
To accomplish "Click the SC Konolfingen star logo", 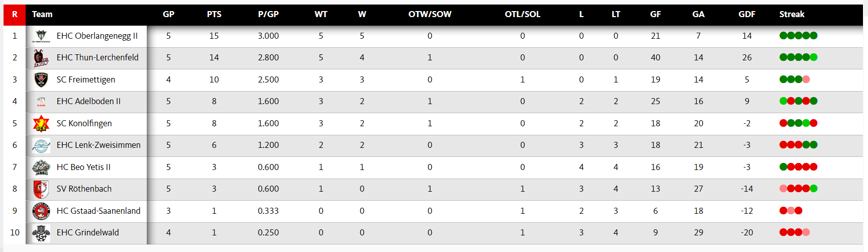I will click(41, 123).
